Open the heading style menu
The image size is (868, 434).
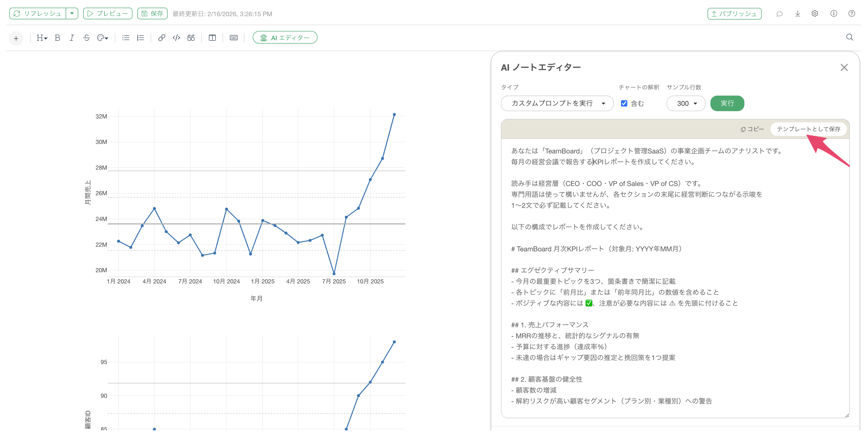[42, 38]
